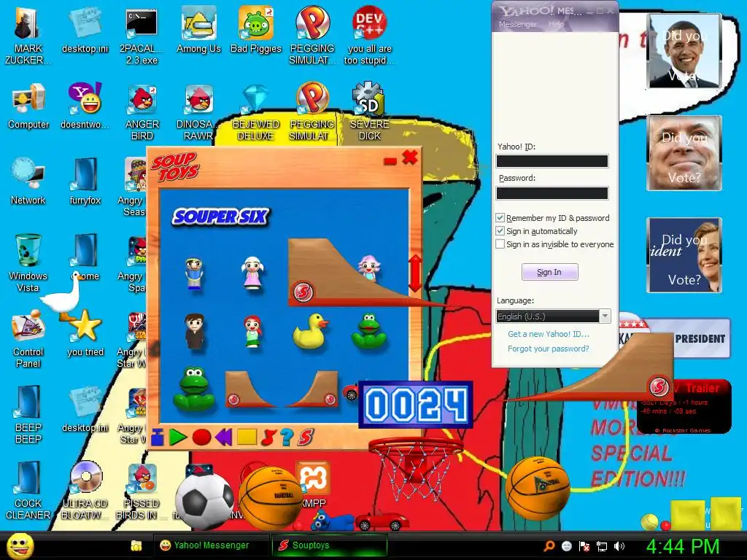Click the purple rewind arrows in Soup Toys

point(223,437)
